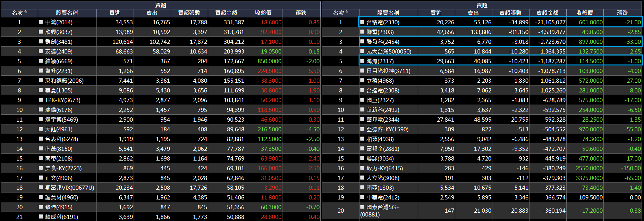
Task: Tick checkbox for 立積(4968)
Action: coord(362,80)
